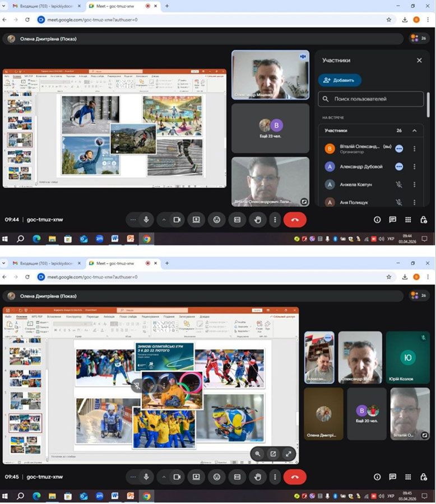
Task: Select the Юрій Козлов participant tile
Action: point(407,357)
